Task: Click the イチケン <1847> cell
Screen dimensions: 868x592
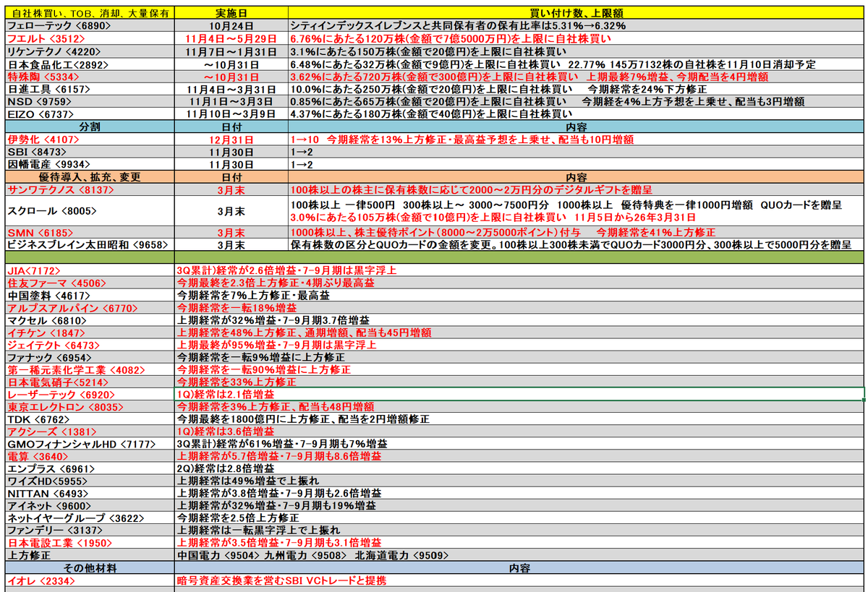Action: click(x=90, y=332)
